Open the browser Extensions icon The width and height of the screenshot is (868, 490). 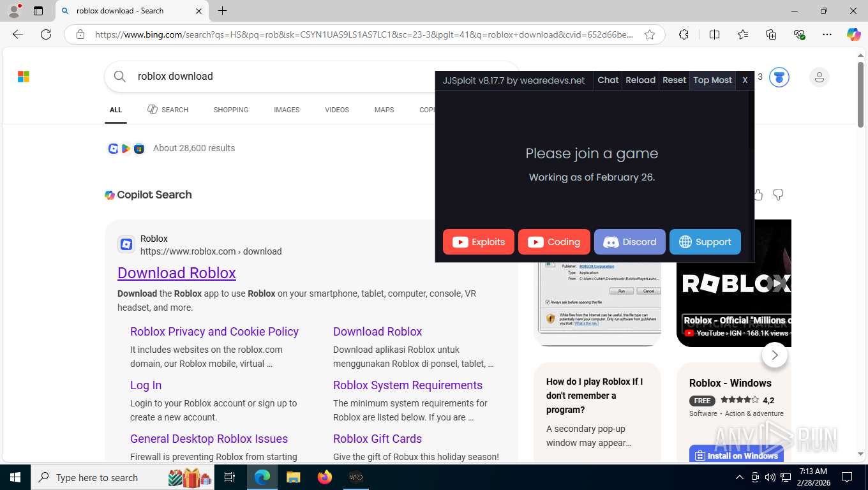(684, 34)
